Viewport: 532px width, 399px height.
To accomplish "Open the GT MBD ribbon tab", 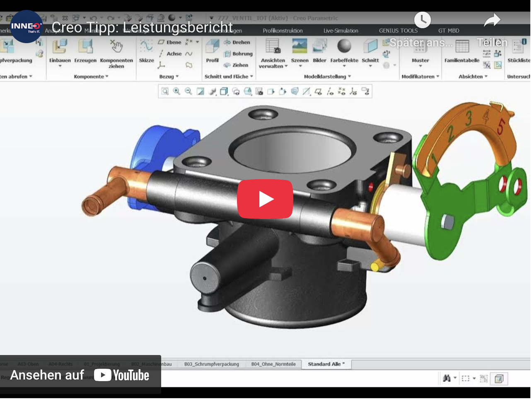I will pos(449,31).
